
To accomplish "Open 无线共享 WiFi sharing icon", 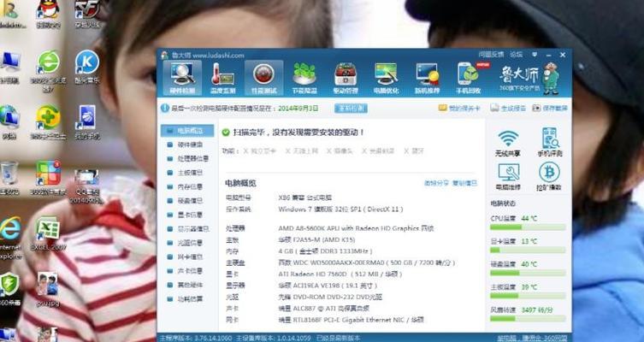I will tap(508, 143).
